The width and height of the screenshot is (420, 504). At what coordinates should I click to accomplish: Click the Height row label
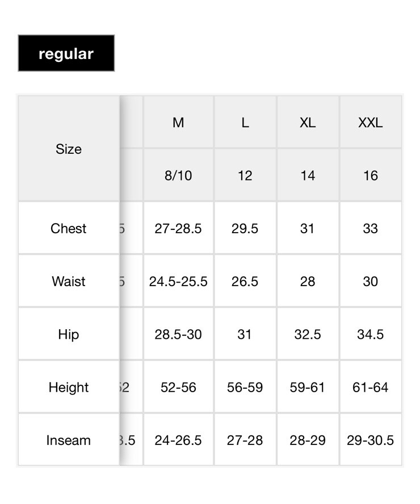tap(69, 387)
